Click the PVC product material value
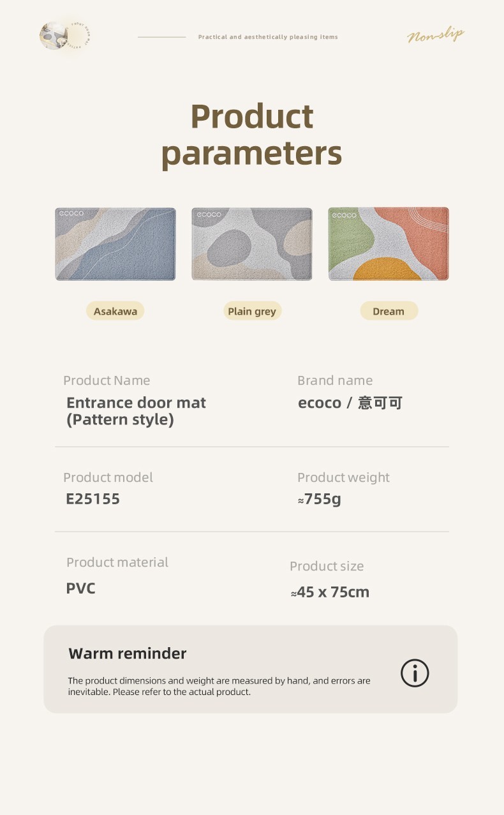Image resolution: width=504 pixels, height=815 pixels. pyautogui.click(x=81, y=588)
